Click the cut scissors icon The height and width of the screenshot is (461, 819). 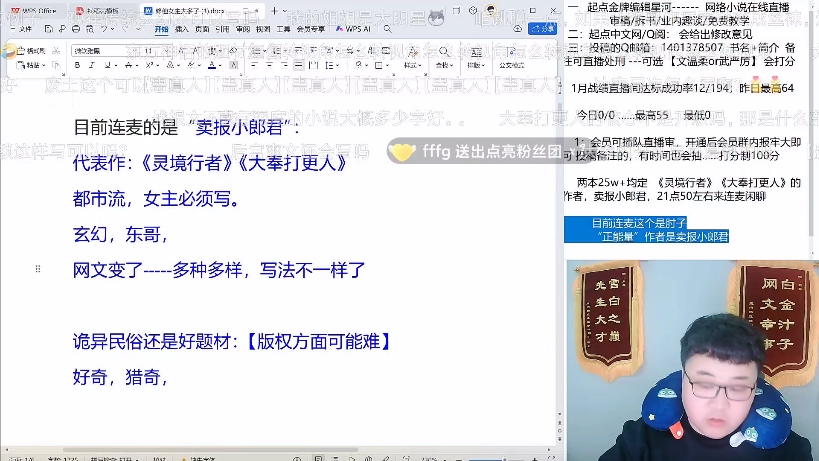click(56, 51)
